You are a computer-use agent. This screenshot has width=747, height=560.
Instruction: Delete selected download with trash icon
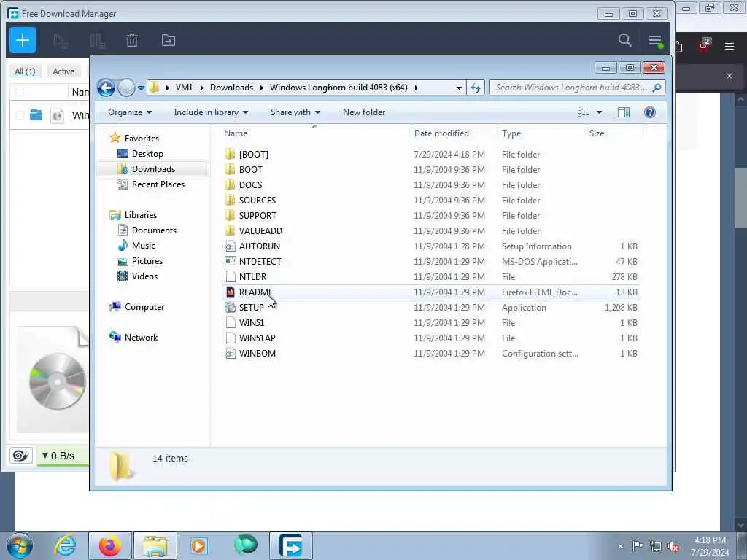pyautogui.click(x=132, y=41)
